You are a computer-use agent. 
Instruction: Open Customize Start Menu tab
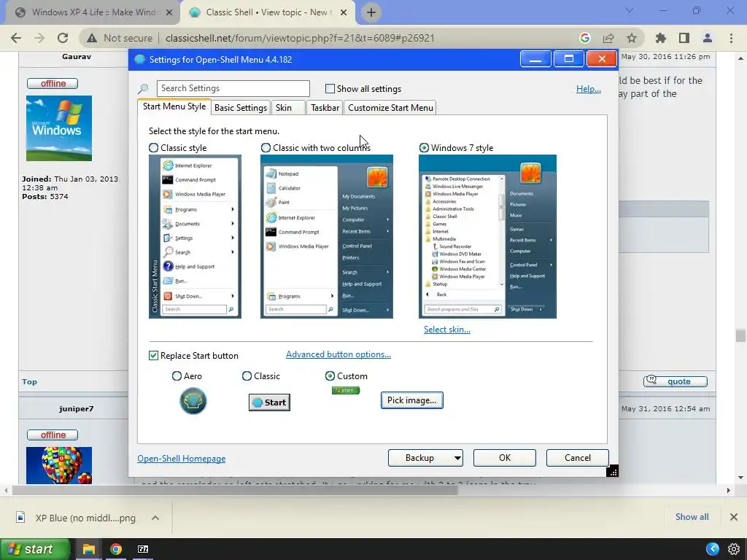point(390,108)
